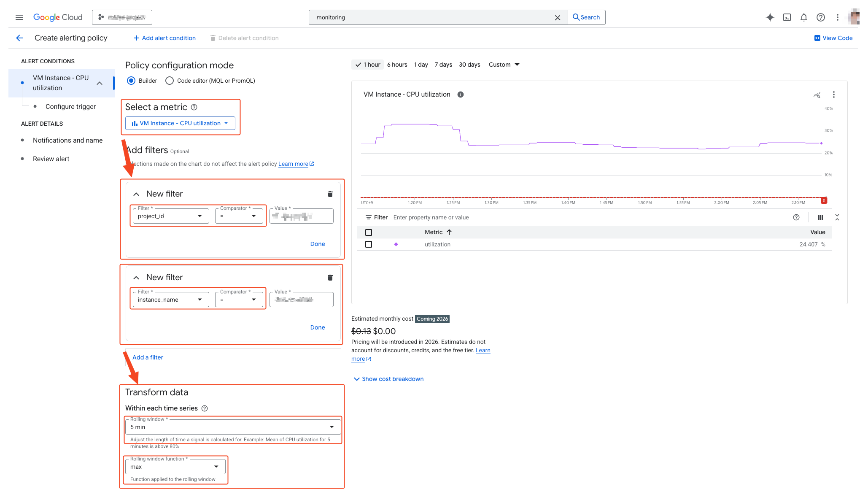Open the Rolling window function max dropdown
The height and width of the screenshot is (497, 868).
pyautogui.click(x=175, y=467)
